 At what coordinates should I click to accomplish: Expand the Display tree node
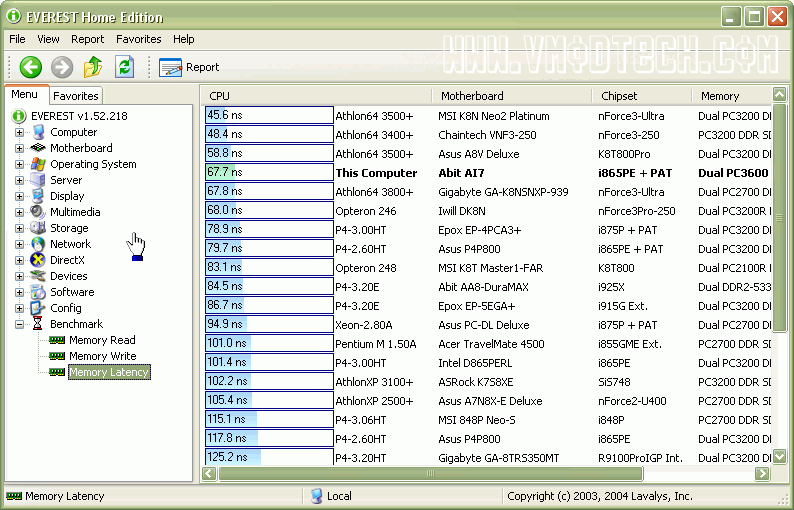19,196
